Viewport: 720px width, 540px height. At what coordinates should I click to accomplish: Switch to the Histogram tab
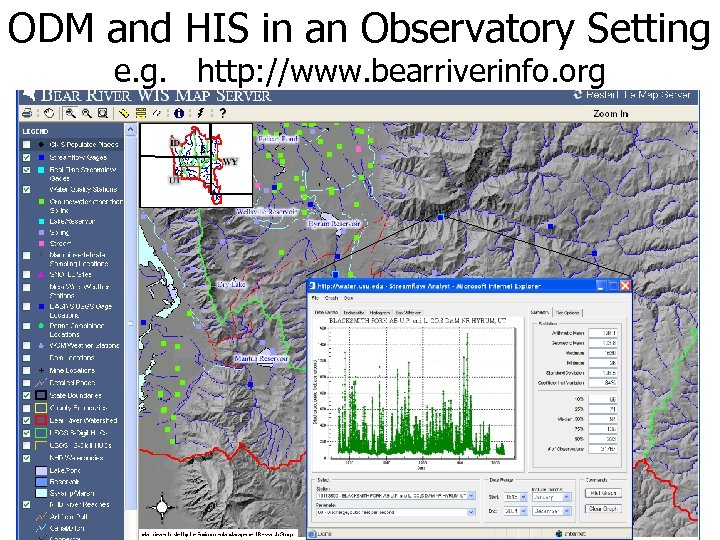[380, 313]
